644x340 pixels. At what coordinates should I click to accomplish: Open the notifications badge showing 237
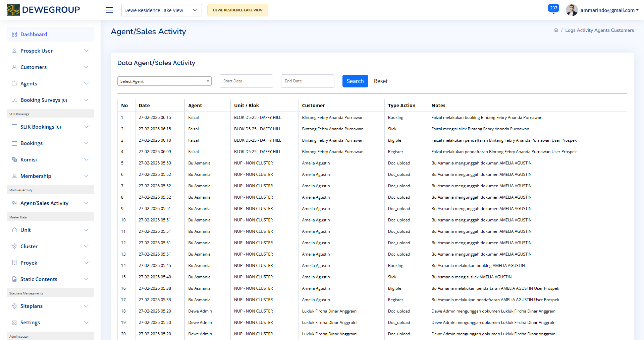tap(553, 8)
